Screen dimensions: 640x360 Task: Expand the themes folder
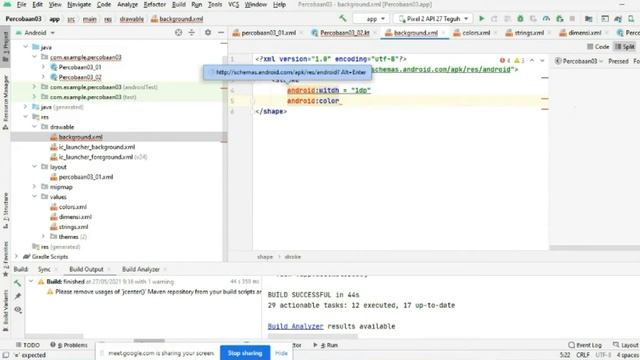pyautogui.click(x=44, y=237)
